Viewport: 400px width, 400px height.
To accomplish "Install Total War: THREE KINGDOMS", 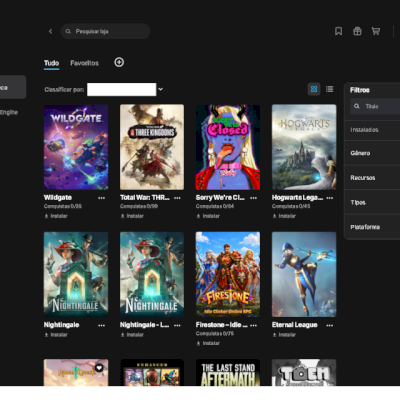I will point(132,216).
